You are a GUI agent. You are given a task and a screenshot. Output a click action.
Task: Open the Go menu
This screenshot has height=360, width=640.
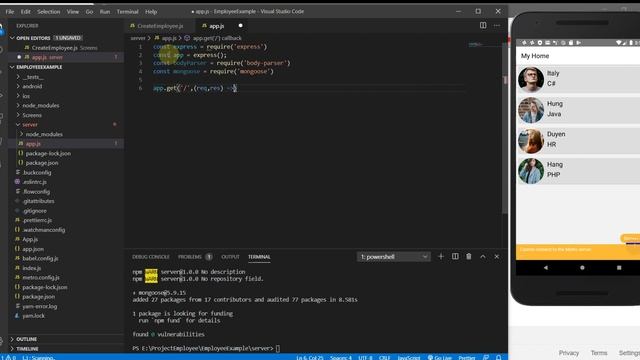pos(89,11)
